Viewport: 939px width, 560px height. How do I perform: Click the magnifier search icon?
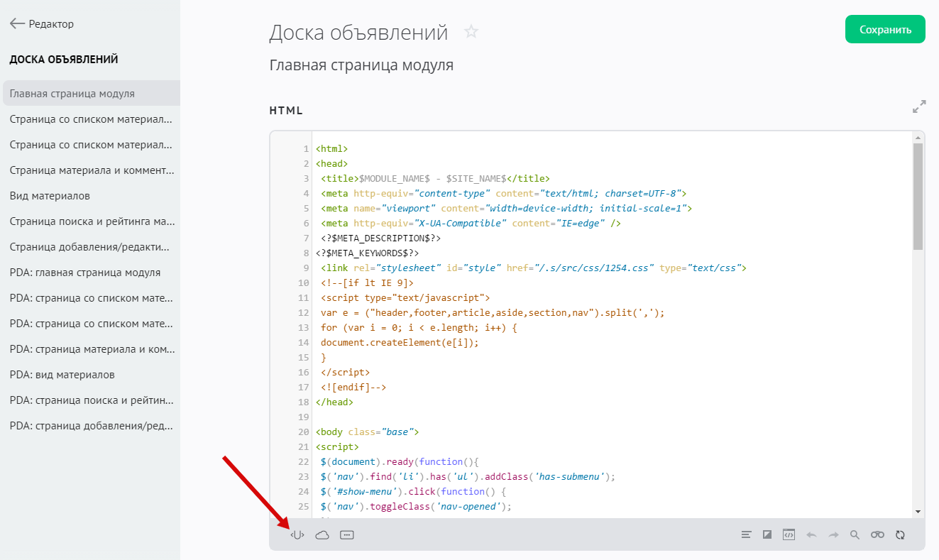pos(855,535)
